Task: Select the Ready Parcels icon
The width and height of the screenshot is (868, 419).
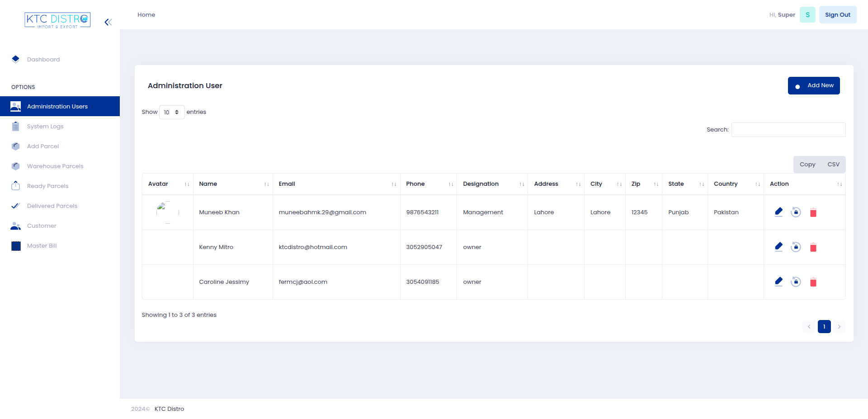Action: [15, 186]
